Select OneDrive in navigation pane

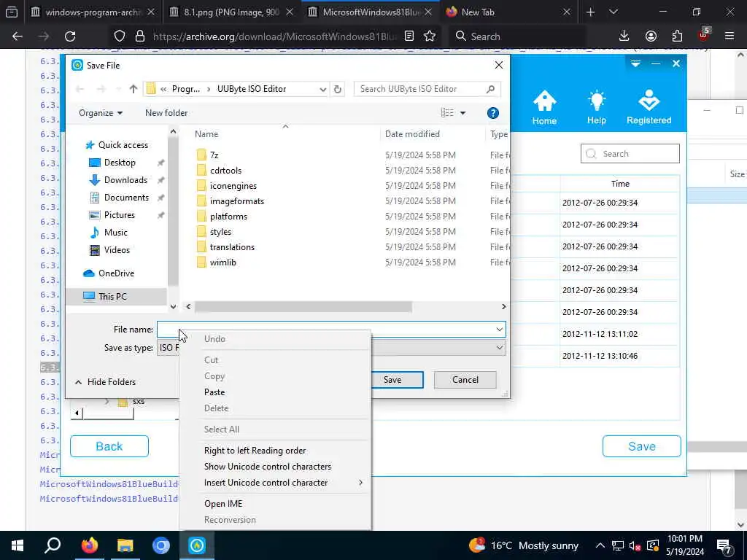pyautogui.click(x=116, y=273)
